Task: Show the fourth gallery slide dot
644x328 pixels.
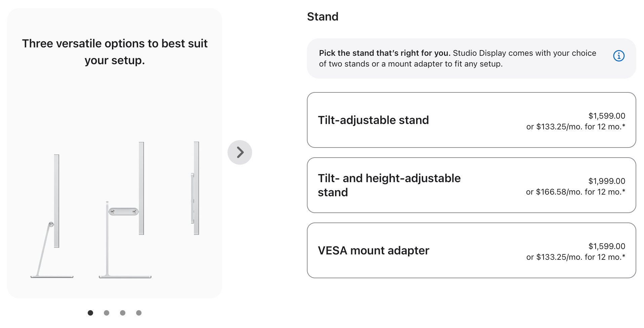Action: [x=139, y=313]
